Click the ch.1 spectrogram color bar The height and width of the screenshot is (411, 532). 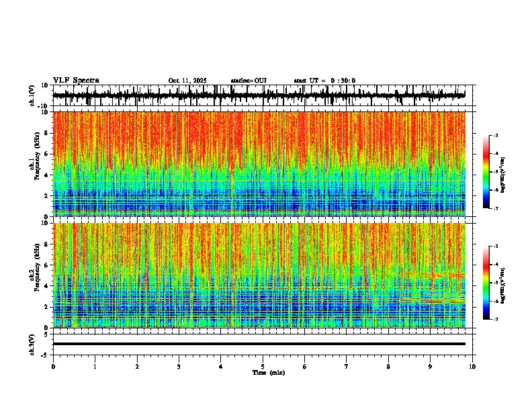[486, 172]
